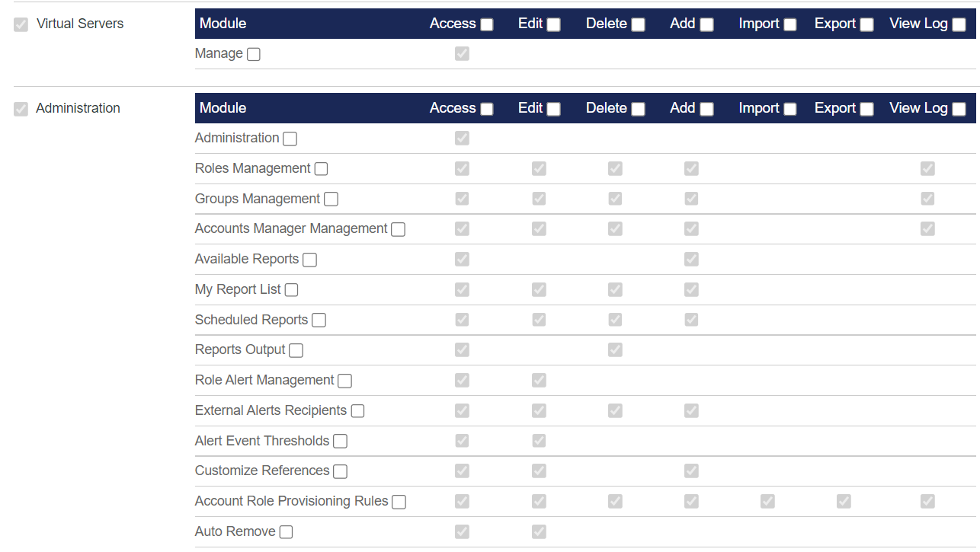
Task: Tick the Available Reports row checkbox
Action: click(309, 260)
